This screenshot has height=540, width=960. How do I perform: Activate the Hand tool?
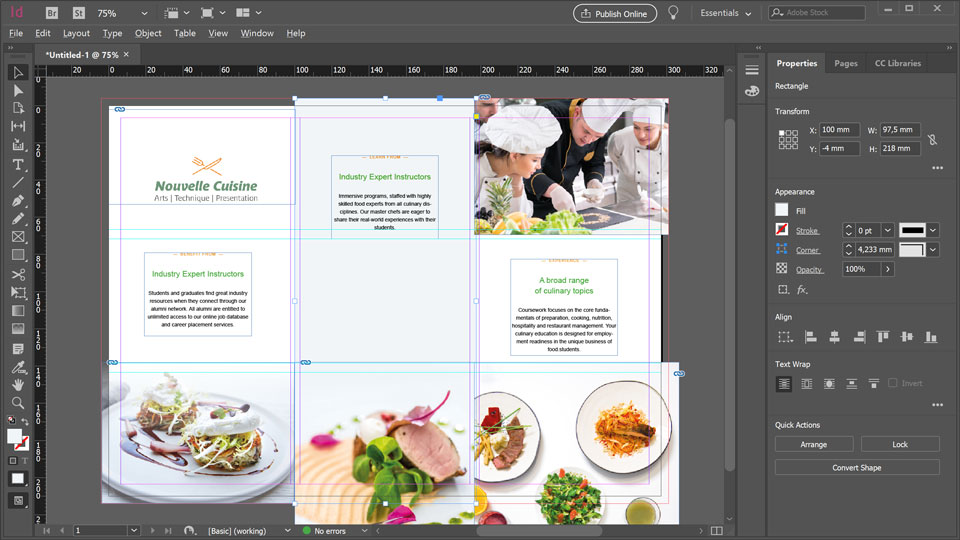pos(18,384)
